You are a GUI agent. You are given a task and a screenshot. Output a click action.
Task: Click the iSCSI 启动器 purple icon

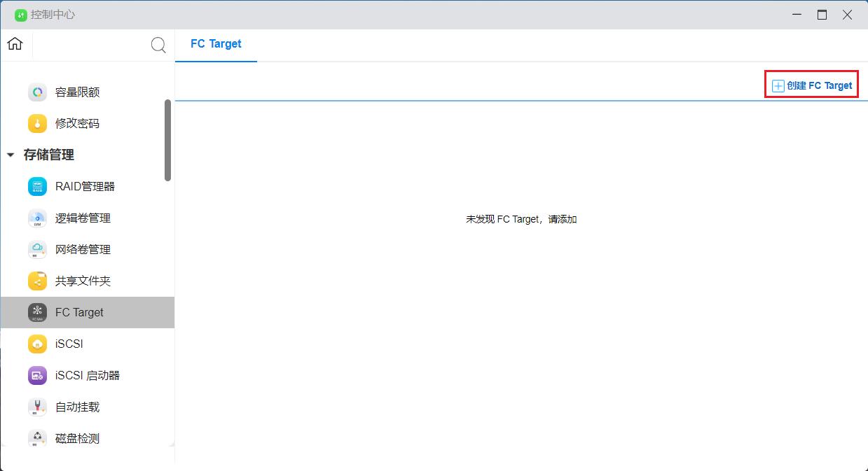click(37, 376)
